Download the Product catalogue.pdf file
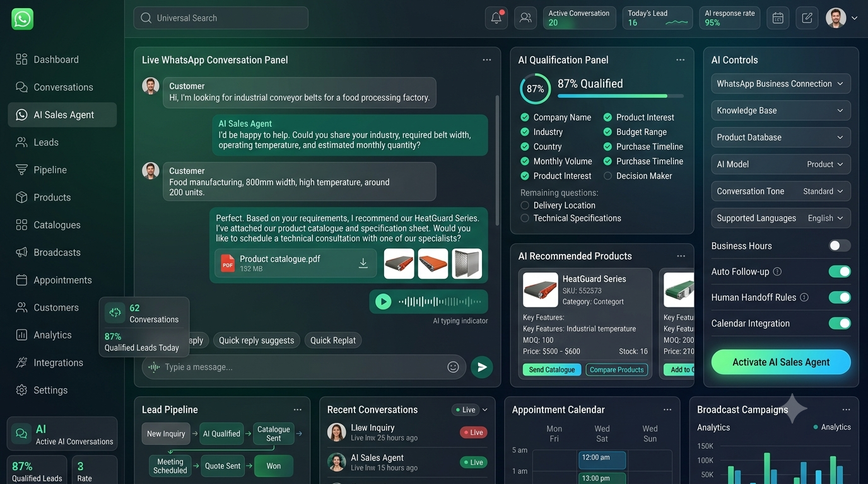 click(363, 263)
